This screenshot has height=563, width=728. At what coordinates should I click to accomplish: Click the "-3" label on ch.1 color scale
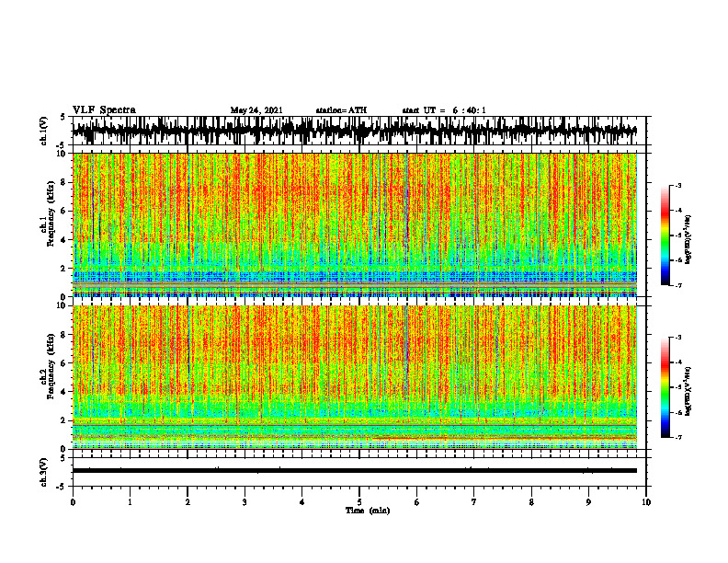(x=678, y=185)
